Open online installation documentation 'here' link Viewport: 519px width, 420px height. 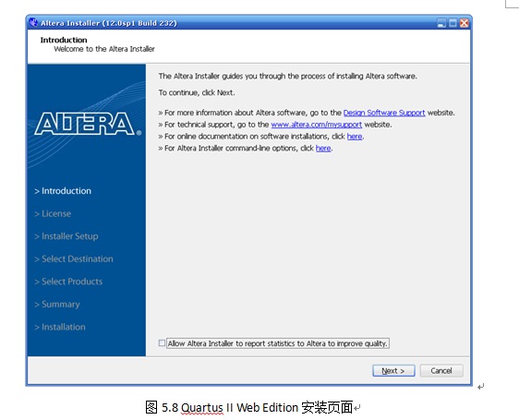[x=355, y=137]
